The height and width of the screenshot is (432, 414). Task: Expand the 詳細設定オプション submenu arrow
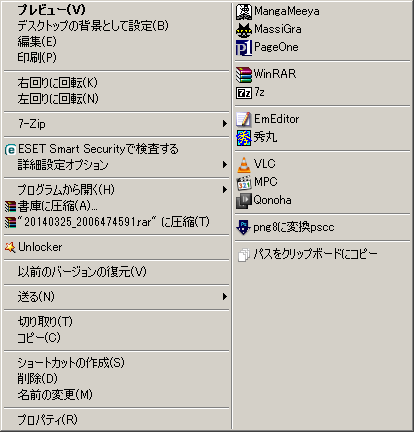coord(225,165)
